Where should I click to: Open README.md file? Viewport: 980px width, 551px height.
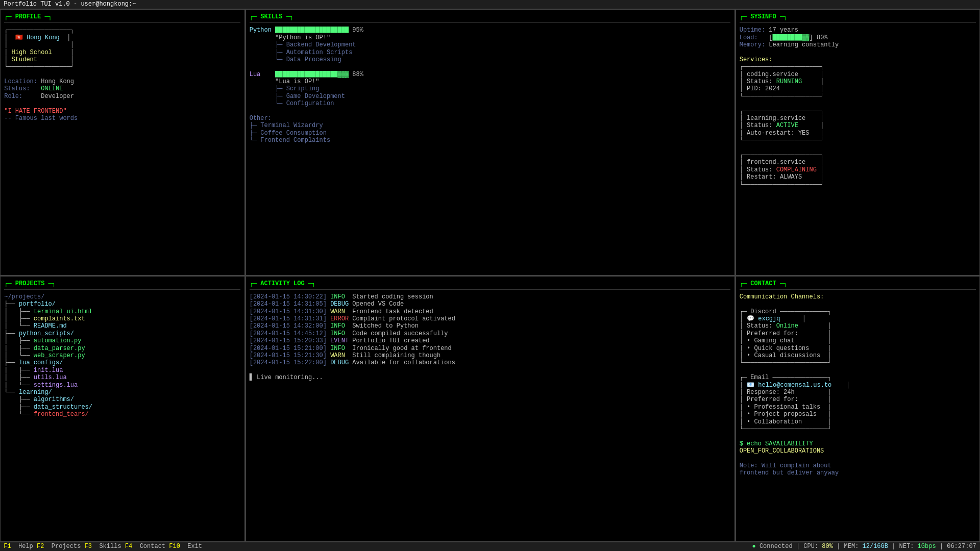[50, 326]
